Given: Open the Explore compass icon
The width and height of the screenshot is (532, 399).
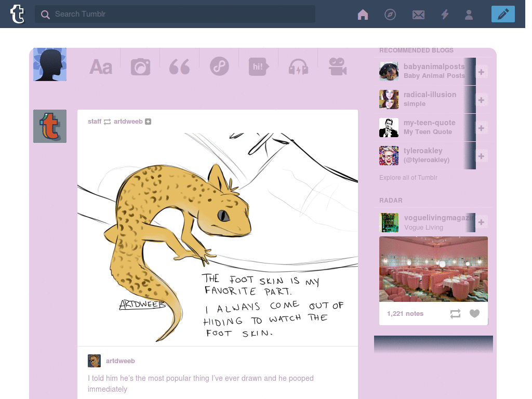Looking at the screenshot, I should point(390,14).
